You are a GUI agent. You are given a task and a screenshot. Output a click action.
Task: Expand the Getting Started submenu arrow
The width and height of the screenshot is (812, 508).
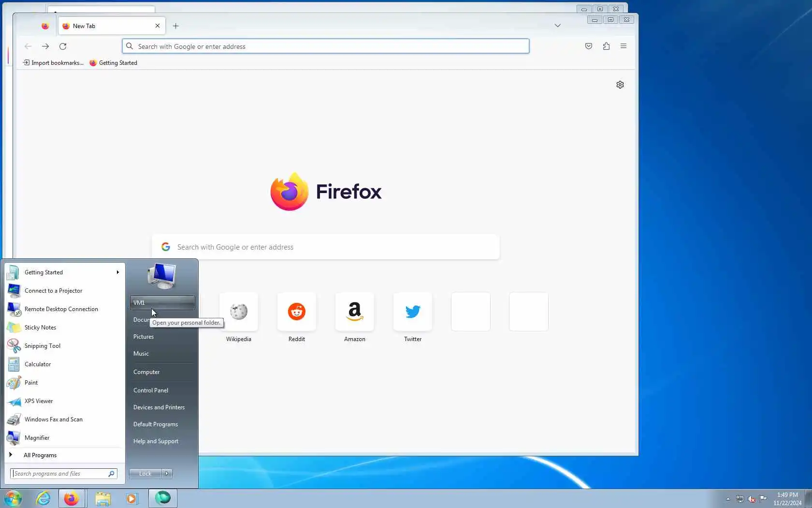(x=118, y=272)
